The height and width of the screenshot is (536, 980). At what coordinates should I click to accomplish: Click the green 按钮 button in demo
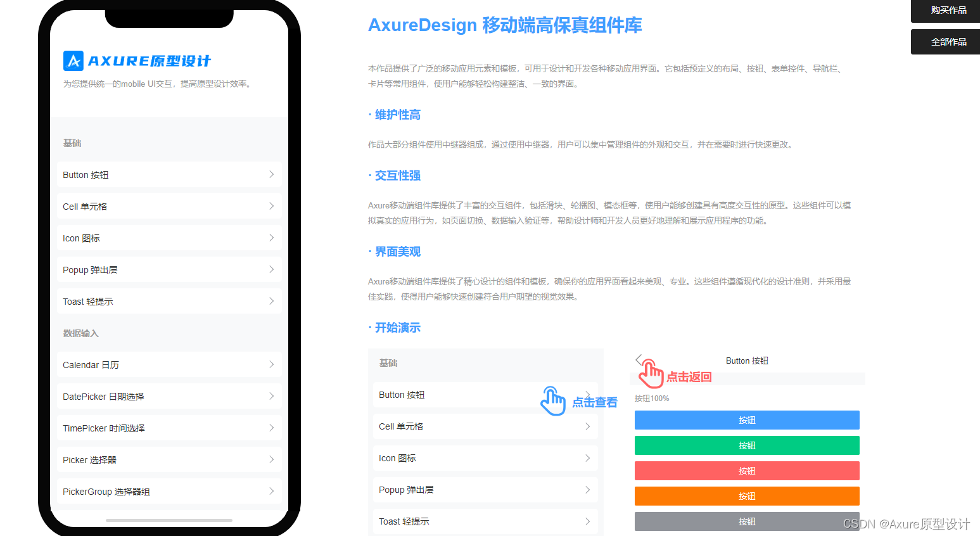click(x=747, y=445)
